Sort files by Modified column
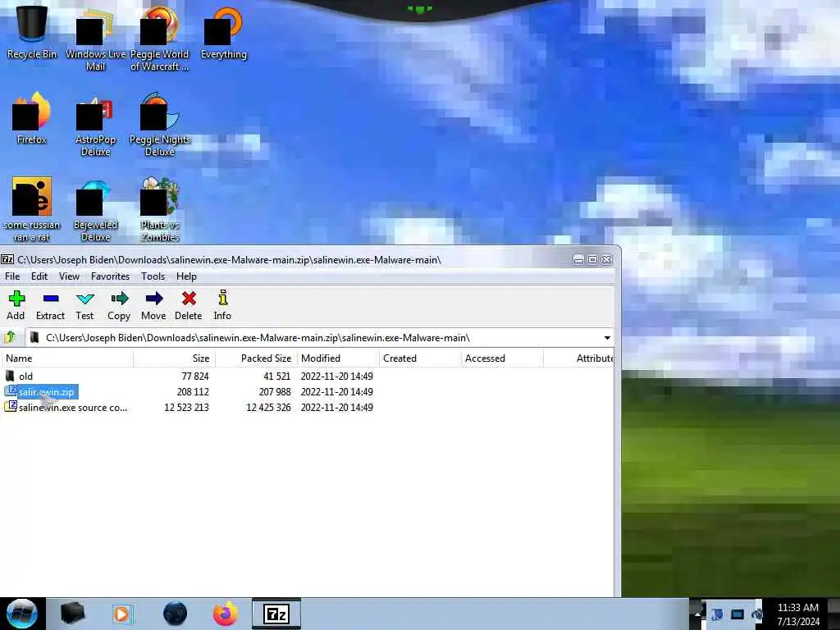This screenshot has width=840, height=630. pos(338,358)
